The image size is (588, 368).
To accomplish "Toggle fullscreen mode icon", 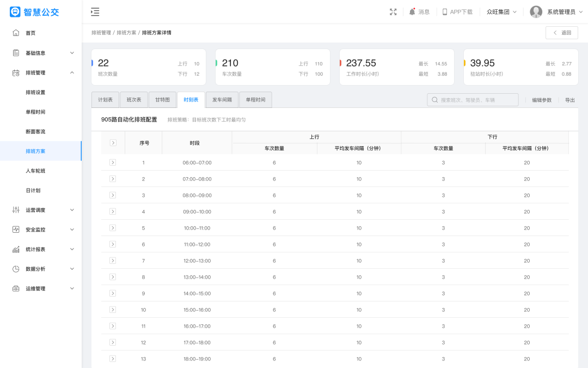I will [x=393, y=12].
